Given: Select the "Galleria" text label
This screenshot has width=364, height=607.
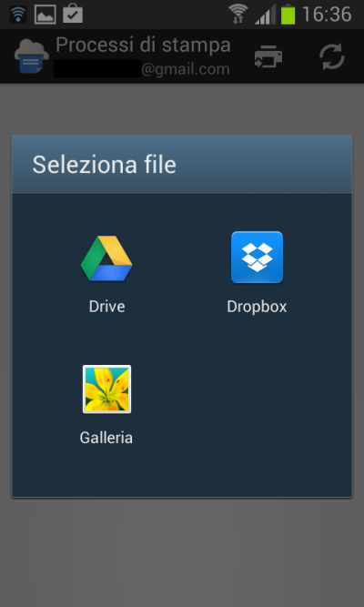Looking at the screenshot, I should pos(106,438).
